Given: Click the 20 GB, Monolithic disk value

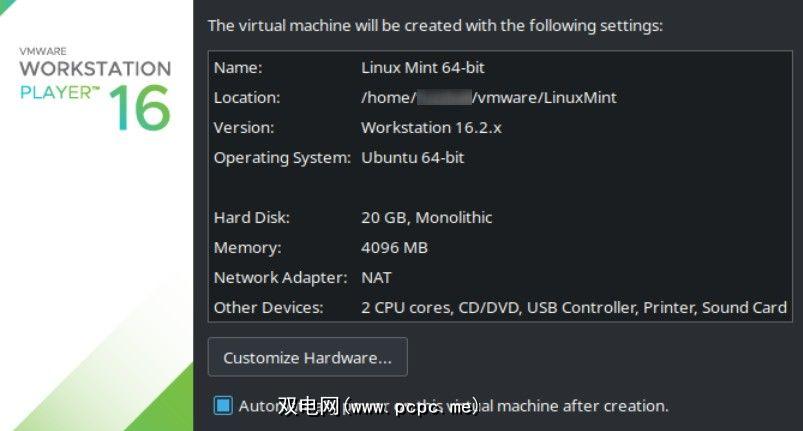Looking at the screenshot, I should point(426,218).
